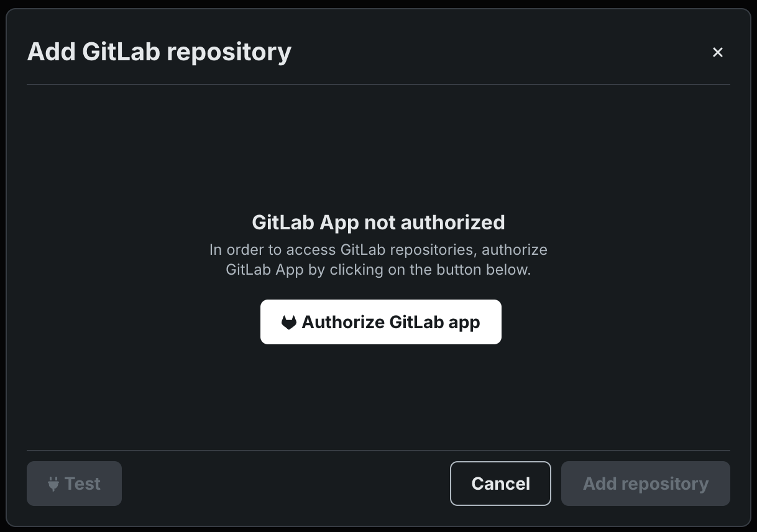Cancel adding the repository
This screenshot has width=757, height=532.
click(x=500, y=484)
